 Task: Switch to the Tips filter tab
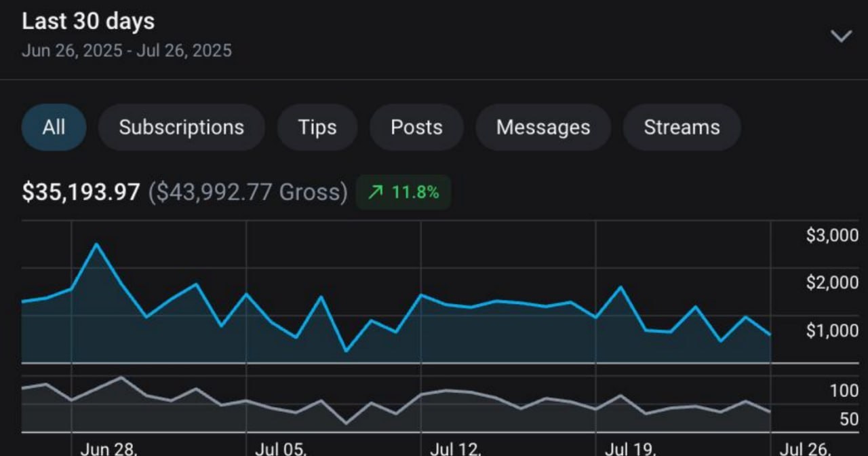coord(317,127)
